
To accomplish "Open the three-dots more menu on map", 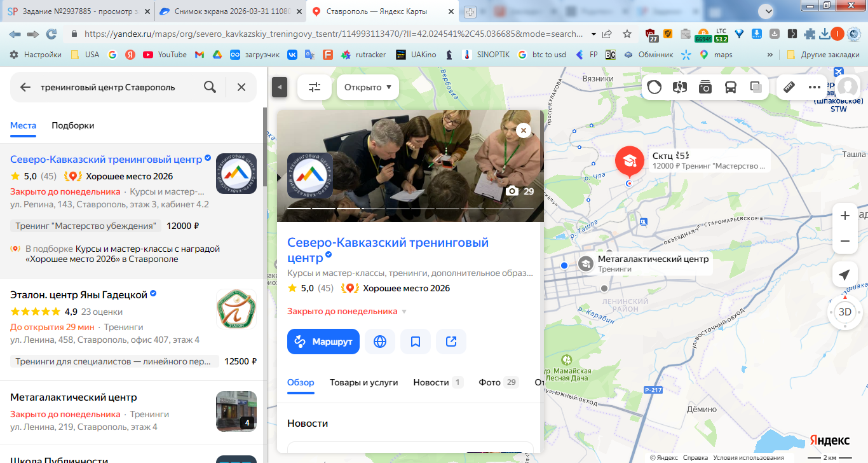I will point(815,87).
